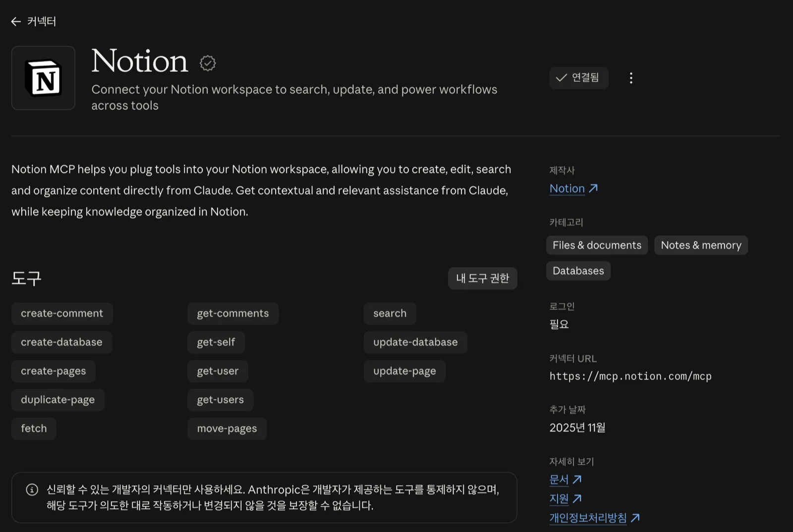Click the Notion title heading
Screen dimensions: 793x532
(x=140, y=61)
